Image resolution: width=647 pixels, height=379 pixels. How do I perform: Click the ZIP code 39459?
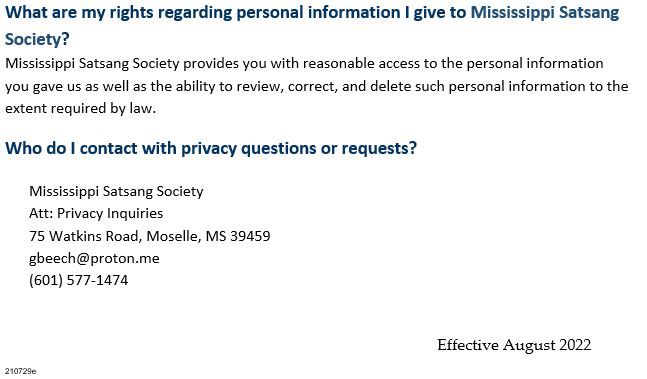tap(250, 236)
